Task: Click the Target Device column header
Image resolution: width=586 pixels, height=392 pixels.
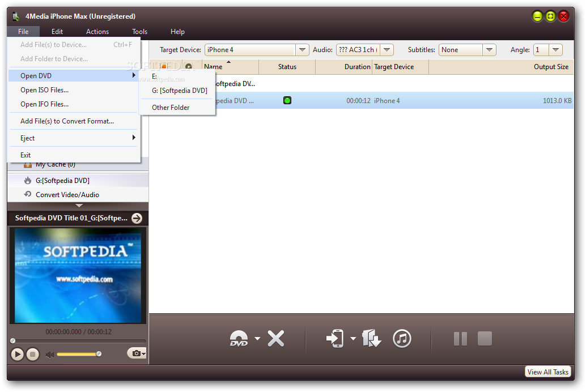Action: click(400, 67)
